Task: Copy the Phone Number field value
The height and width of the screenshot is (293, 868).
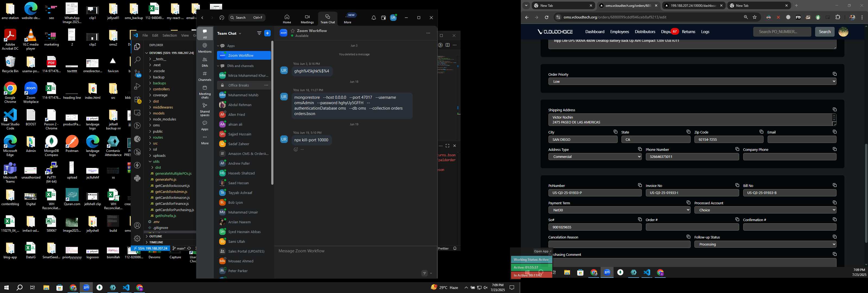Action: pyautogui.click(x=737, y=149)
